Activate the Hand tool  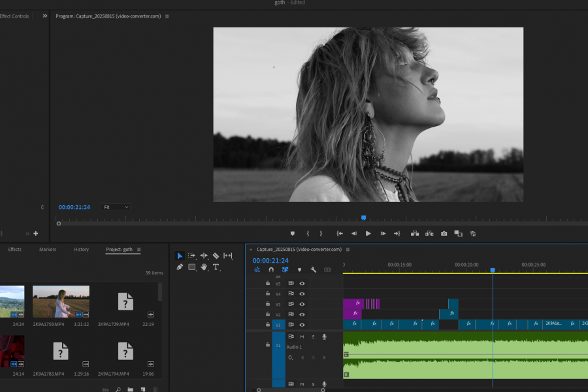(204, 267)
